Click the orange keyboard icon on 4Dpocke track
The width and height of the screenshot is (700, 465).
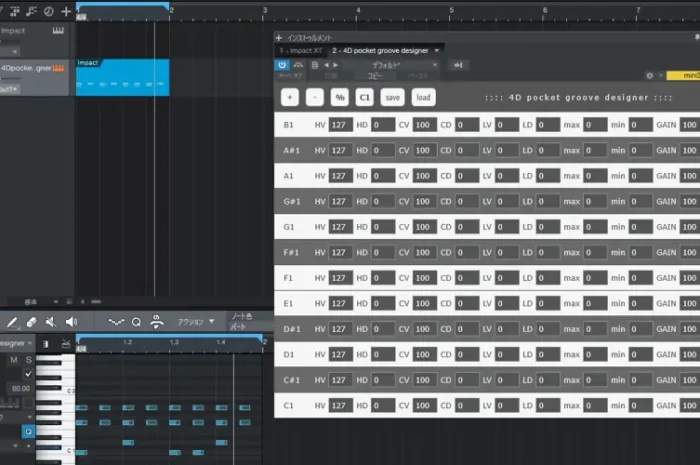click(x=58, y=68)
